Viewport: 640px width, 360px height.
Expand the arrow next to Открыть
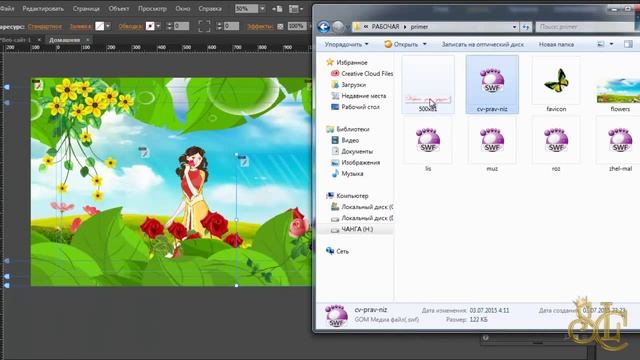(x=424, y=44)
